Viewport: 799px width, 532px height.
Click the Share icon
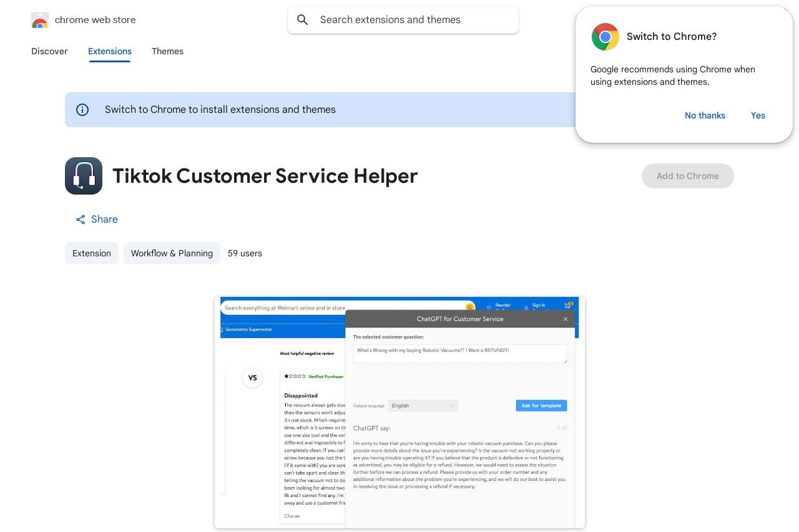[81, 220]
